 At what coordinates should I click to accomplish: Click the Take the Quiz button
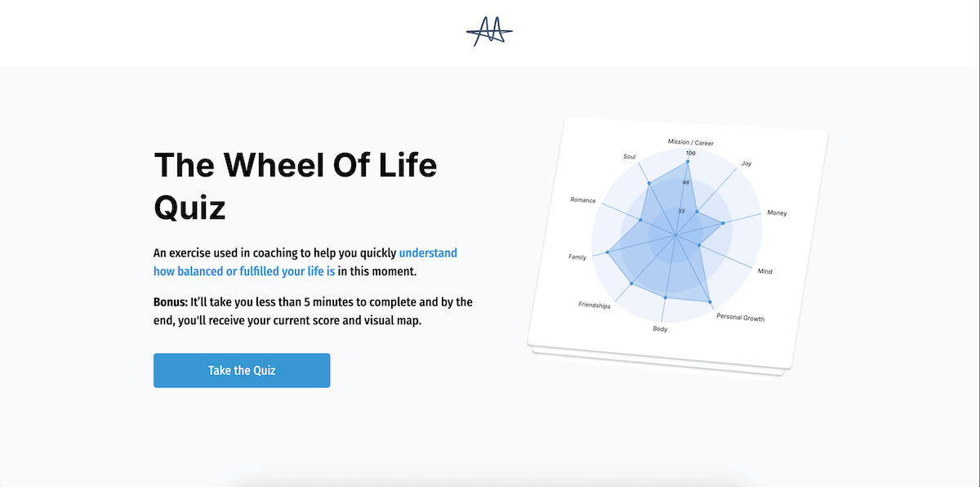coord(242,370)
